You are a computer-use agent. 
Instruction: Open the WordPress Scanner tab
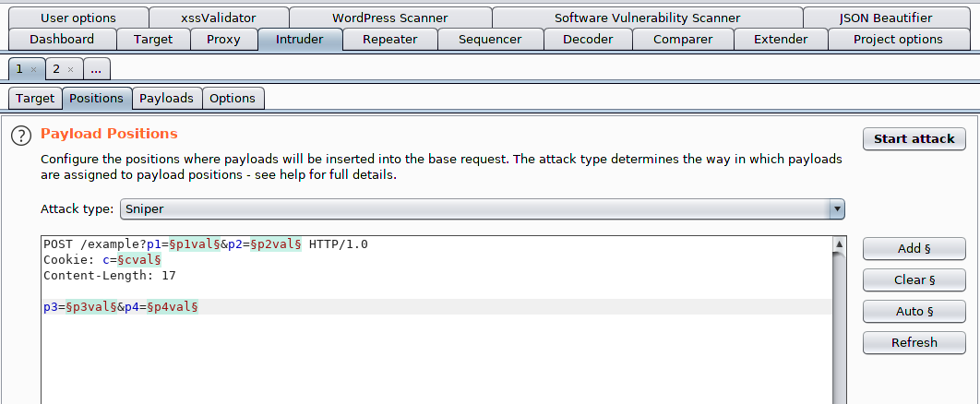pyautogui.click(x=389, y=18)
